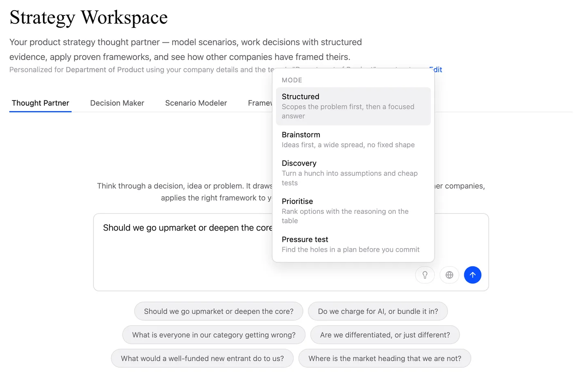This screenshot has height=384, width=588.
Task: Select the Structured mode option
Action: (x=353, y=106)
